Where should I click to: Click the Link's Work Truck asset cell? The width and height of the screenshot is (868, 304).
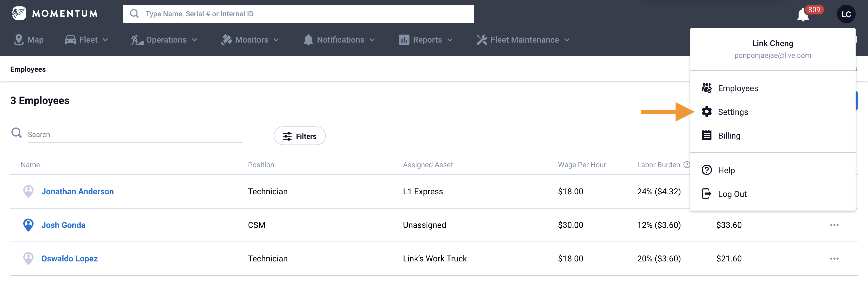click(435, 259)
